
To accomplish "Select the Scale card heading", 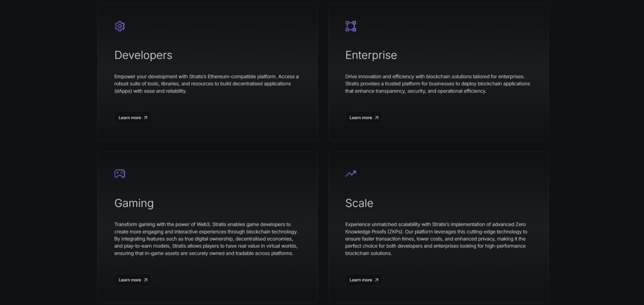I will point(359,203).
